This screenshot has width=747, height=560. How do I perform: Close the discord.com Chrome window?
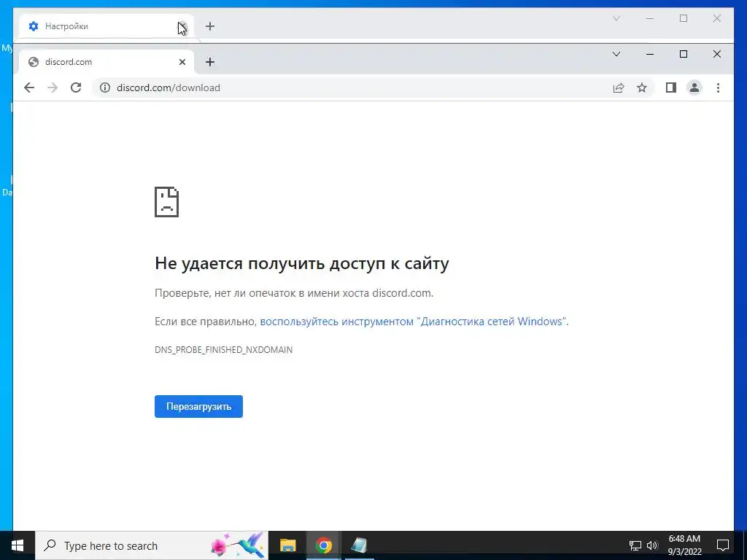pos(716,54)
